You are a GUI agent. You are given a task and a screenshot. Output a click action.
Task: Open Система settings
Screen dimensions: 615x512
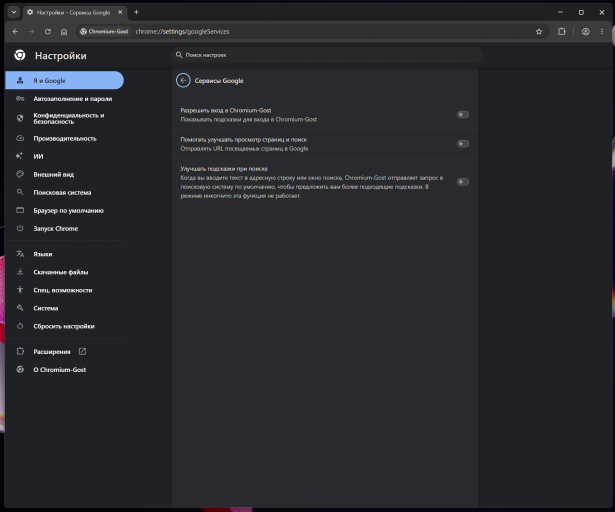[x=65, y=308]
